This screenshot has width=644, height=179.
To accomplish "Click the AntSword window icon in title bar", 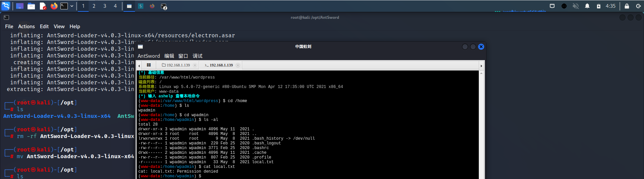I will [140, 47].
